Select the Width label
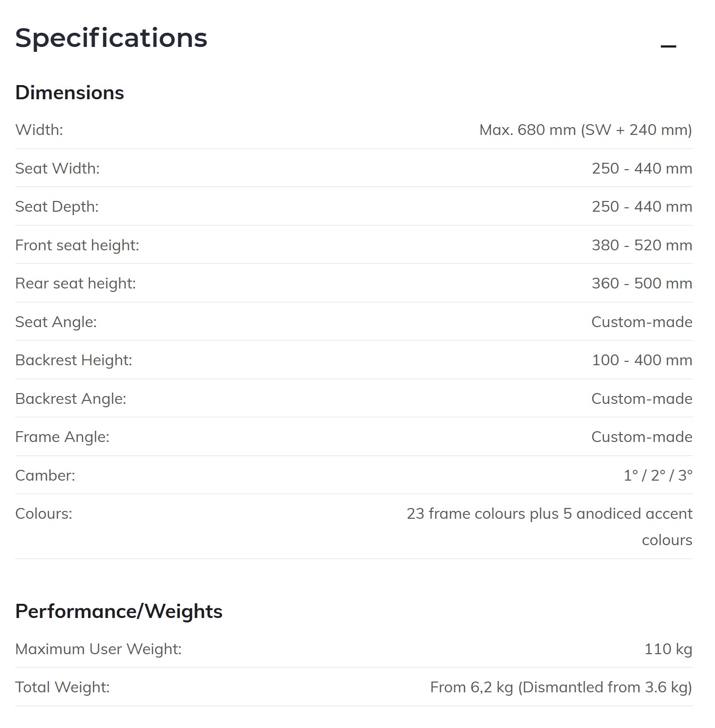The height and width of the screenshot is (728, 715). coord(39,130)
